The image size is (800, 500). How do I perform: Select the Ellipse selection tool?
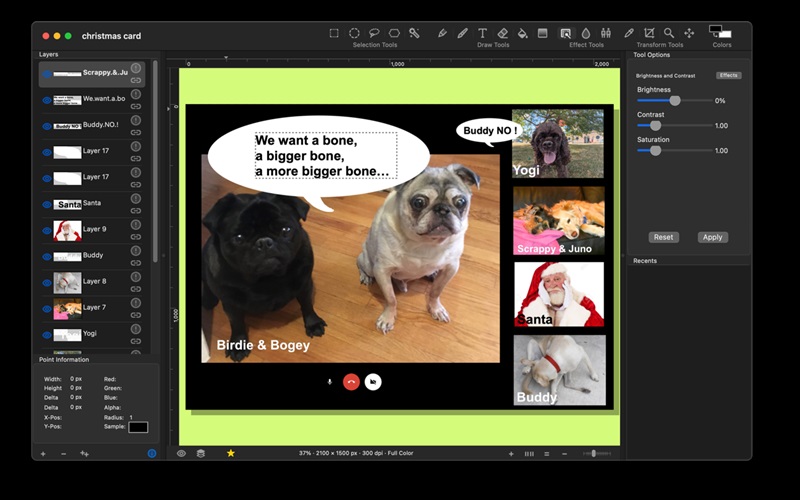(354, 33)
